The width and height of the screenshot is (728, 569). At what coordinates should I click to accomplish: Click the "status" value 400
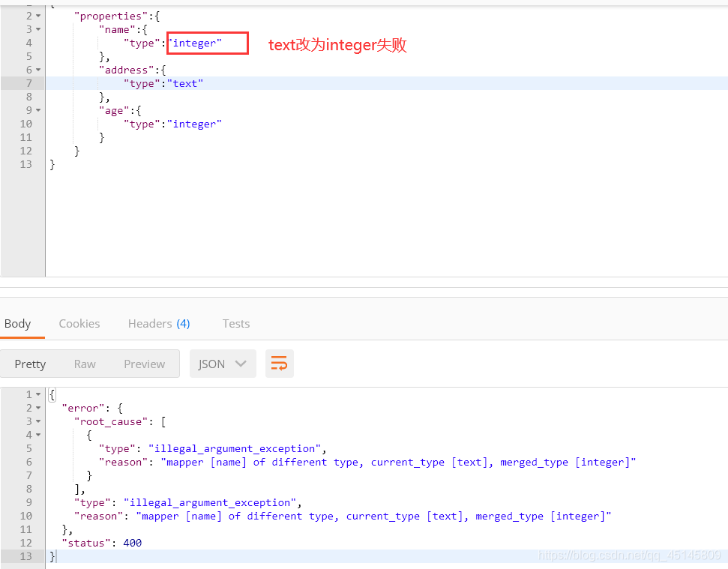coord(132,543)
